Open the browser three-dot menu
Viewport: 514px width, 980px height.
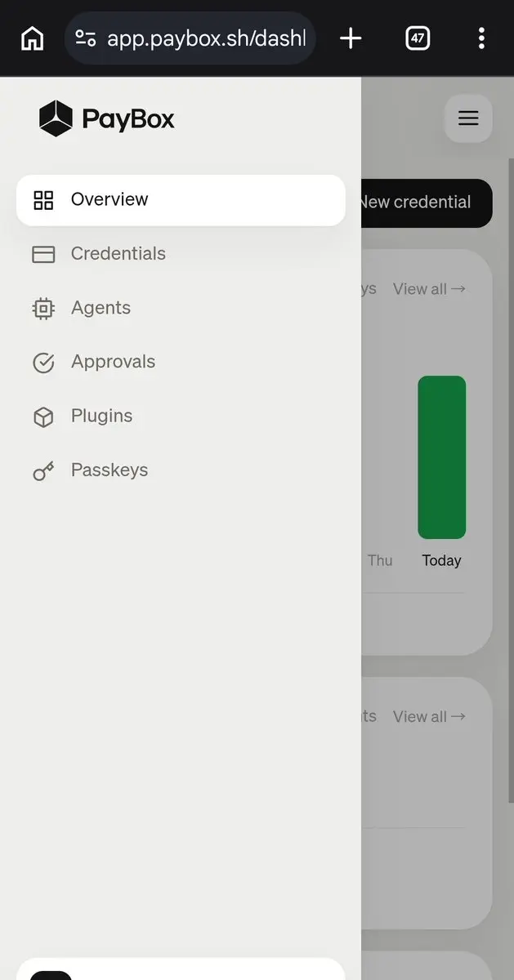click(x=481, y=38)
